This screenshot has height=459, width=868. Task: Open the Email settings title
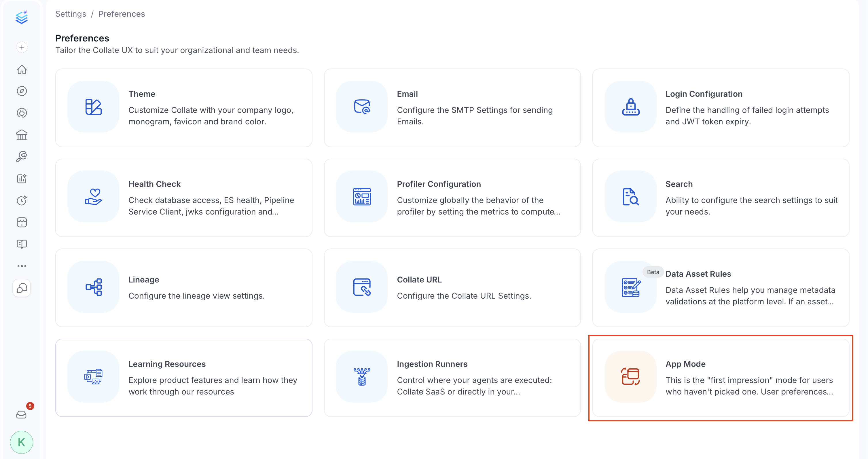(408, 94)
